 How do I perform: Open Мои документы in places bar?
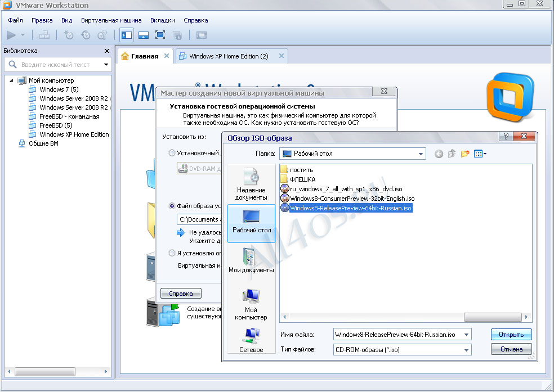[251, 260]
